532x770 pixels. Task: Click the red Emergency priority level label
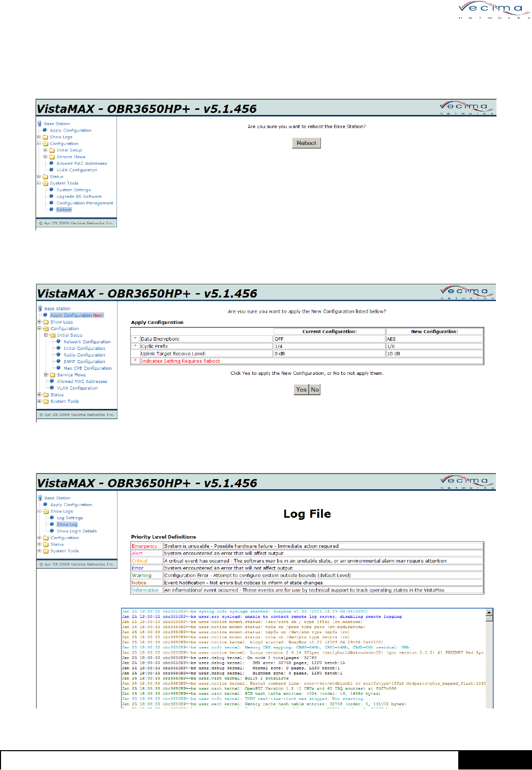coord(144,546)
